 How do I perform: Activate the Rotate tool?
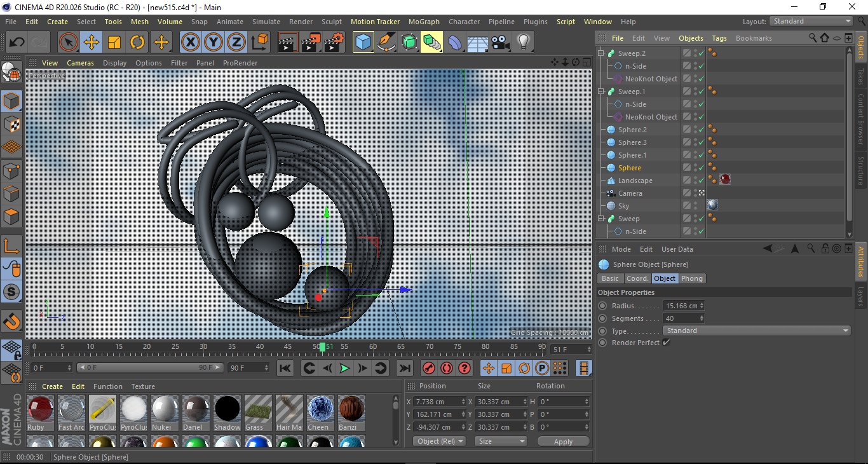[x=137, y=43]
